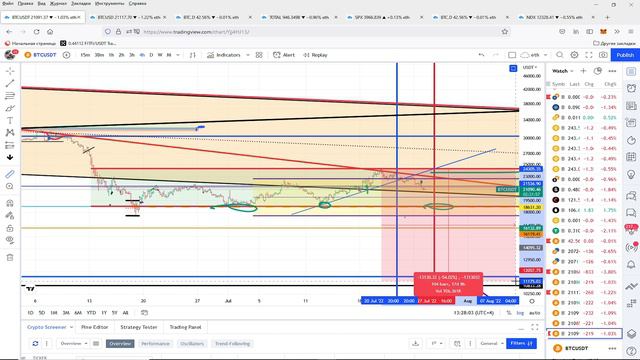
Task: Select the Performance screener column set
Action: tap(155, 343)
